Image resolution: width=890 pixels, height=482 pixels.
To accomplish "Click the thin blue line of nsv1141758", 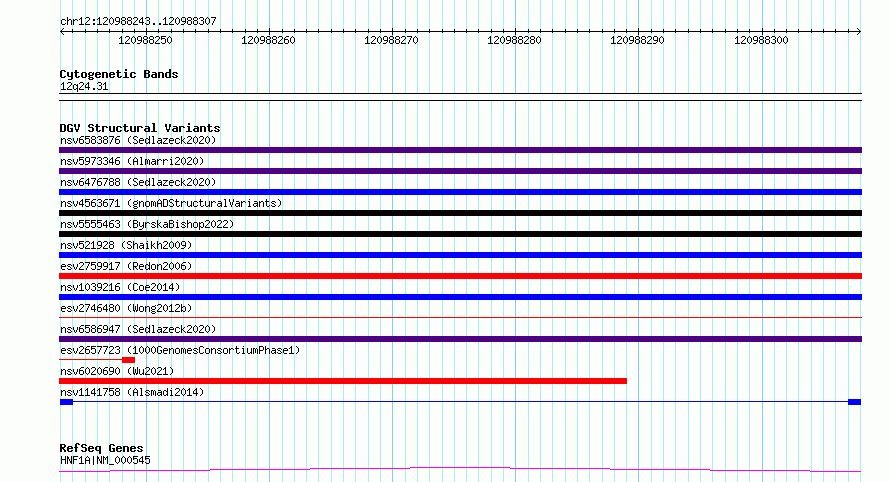I will click(x=460, y=402).
